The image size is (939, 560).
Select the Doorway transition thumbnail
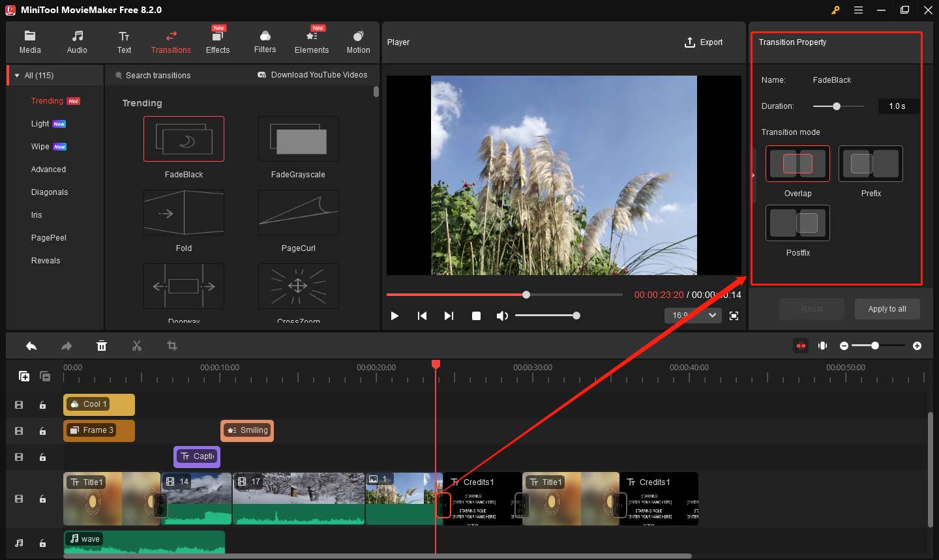tap(184, 286)
